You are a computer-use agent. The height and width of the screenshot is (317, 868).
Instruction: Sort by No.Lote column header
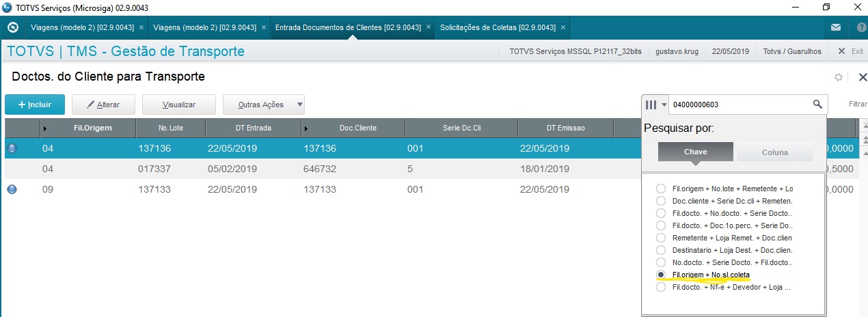pos(170,128)
